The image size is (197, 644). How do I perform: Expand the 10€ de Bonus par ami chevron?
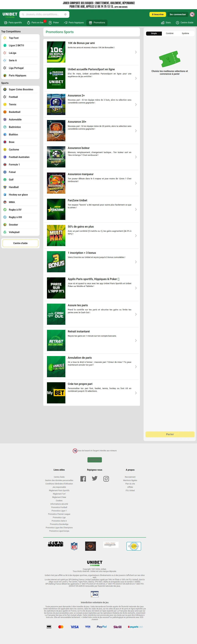136,52
